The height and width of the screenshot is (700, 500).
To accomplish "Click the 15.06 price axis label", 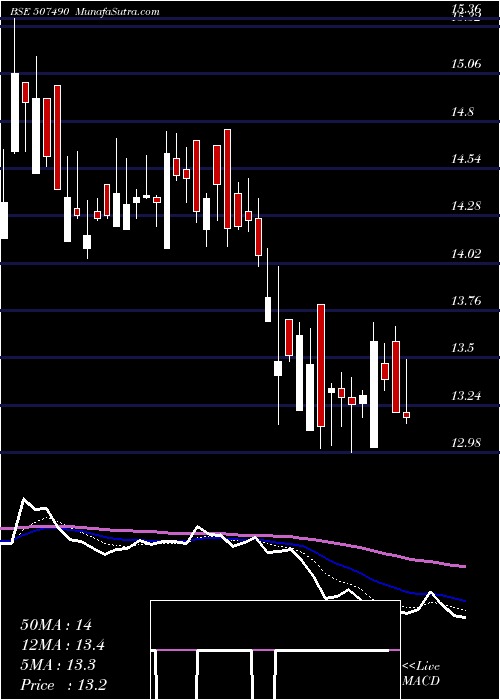I will (x=466, y=64).
